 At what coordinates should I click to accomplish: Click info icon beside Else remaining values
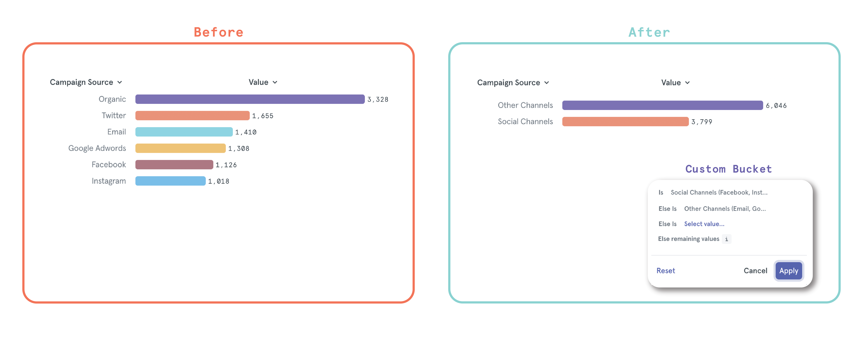coord(726,239)
